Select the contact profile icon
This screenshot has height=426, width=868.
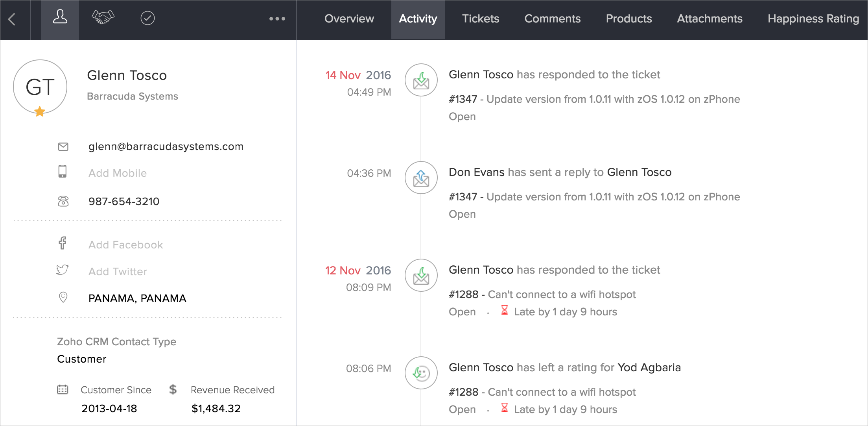60,18
